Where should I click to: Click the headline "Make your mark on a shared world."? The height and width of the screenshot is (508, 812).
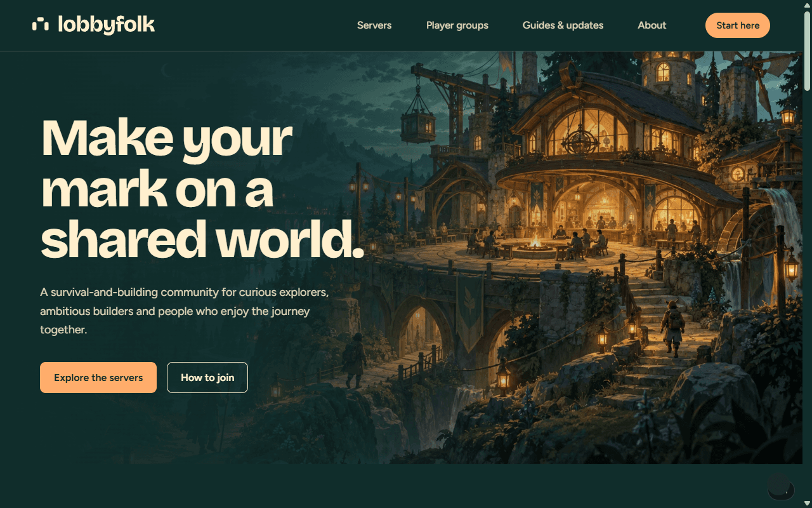[x=202, y=189]
